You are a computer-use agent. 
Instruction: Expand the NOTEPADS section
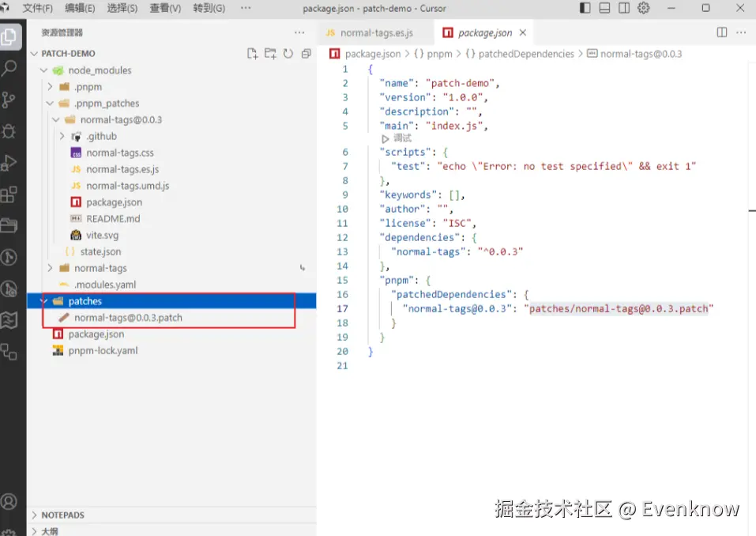coord(34,515)
